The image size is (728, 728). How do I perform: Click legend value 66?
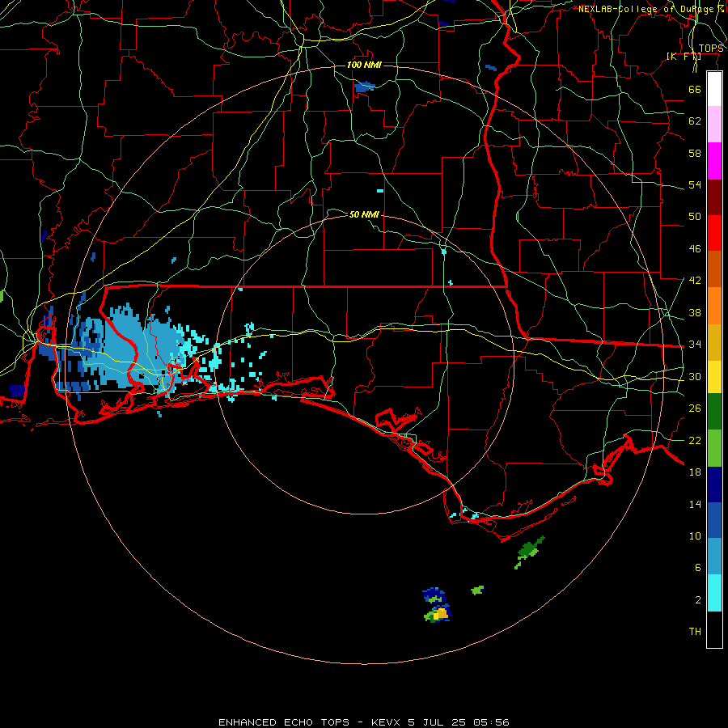(x=695, y=89)
